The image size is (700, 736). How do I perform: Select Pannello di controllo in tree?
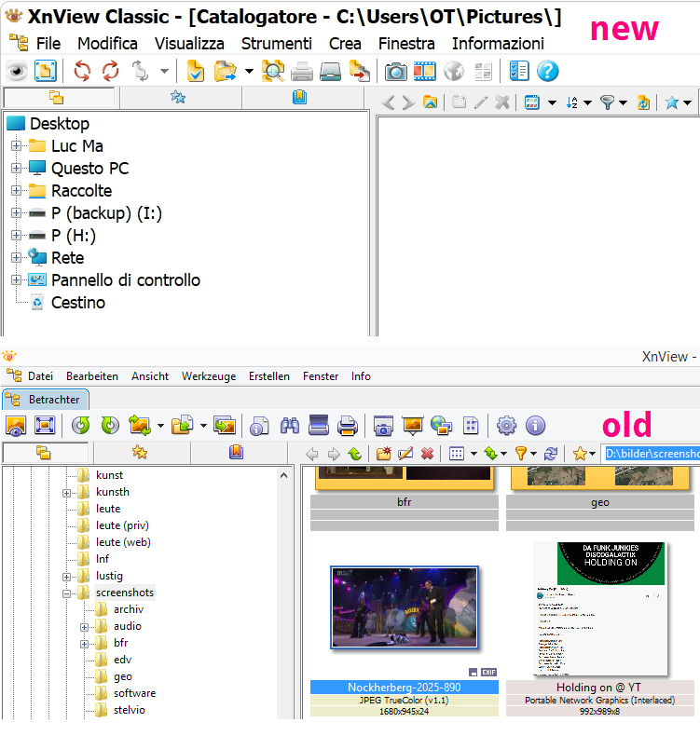coord(125,280)
